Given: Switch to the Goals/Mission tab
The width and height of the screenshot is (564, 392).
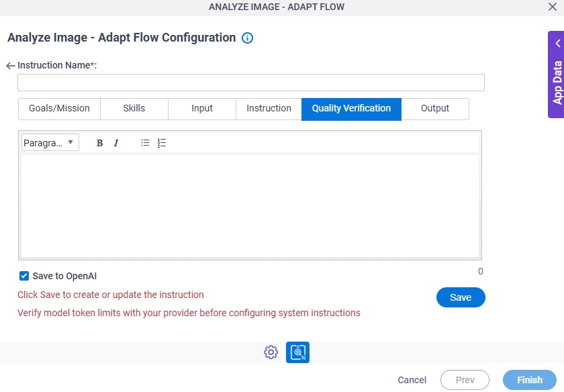Looking at the screenshot, I should [59, 108].
